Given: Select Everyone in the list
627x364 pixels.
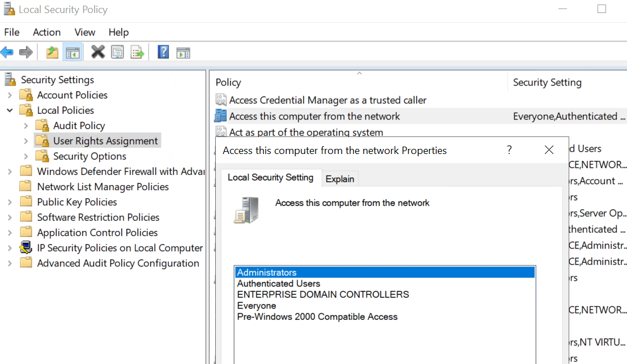Looking at the screenshot, I should (x=385, y=306).
